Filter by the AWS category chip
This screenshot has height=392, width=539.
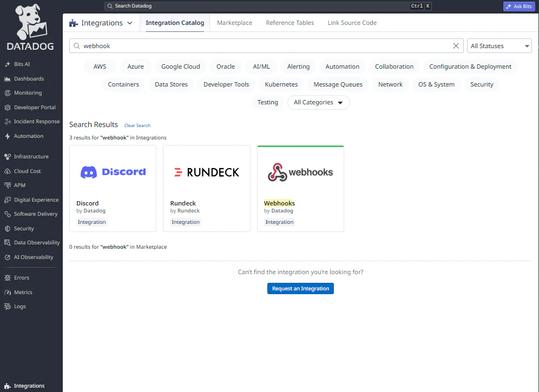coord(100,67)
